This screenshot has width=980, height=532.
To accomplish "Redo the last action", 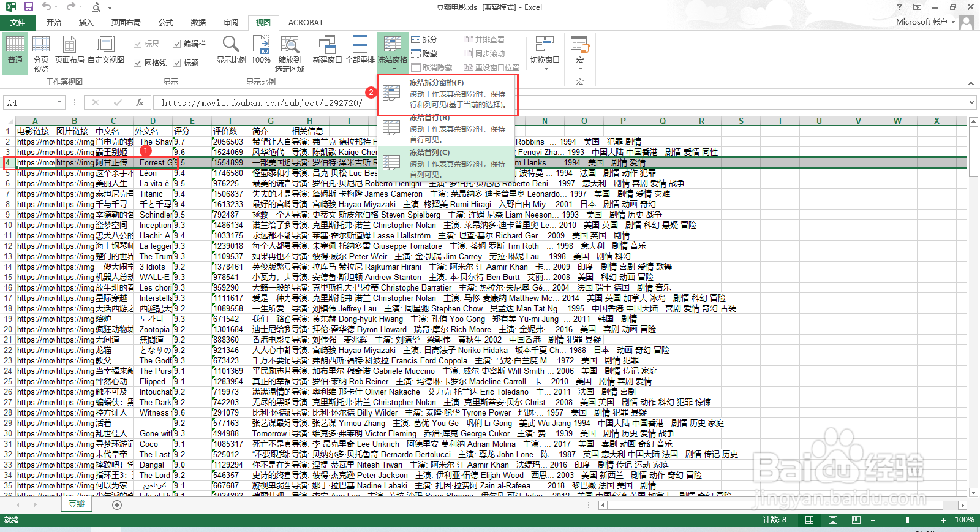I will [x=70, y=7].
